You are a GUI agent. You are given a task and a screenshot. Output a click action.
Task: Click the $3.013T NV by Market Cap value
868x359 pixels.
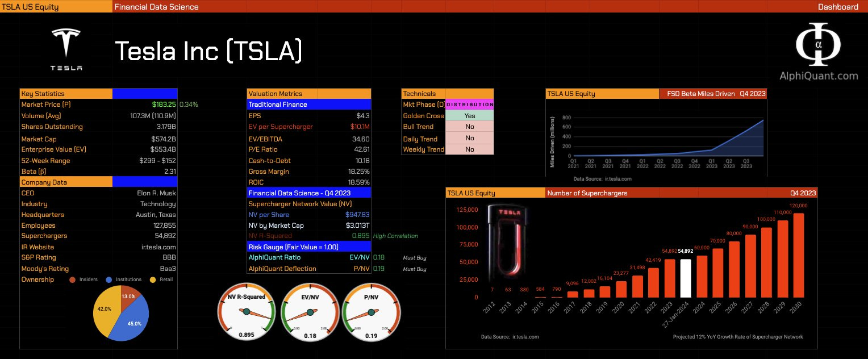[358, 226]
